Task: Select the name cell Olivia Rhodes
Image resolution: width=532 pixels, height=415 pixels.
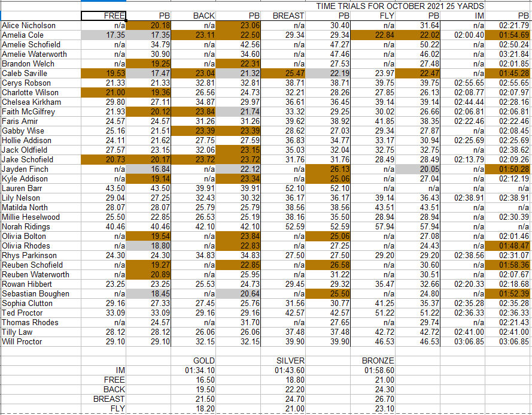Action: (41, 246)
